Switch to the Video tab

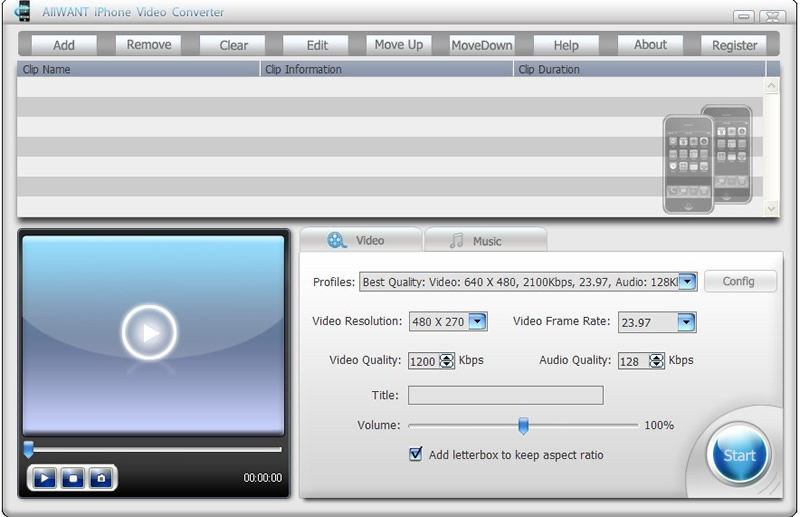coord(361,240)
